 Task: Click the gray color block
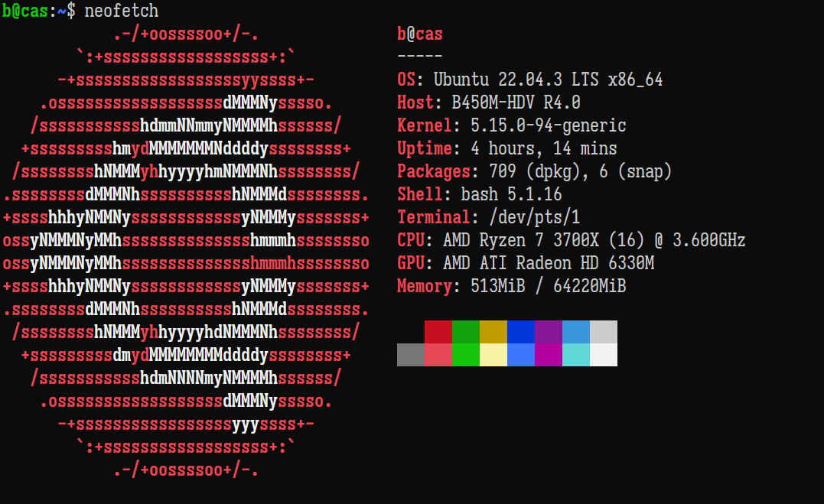click(x=411, y=355)
